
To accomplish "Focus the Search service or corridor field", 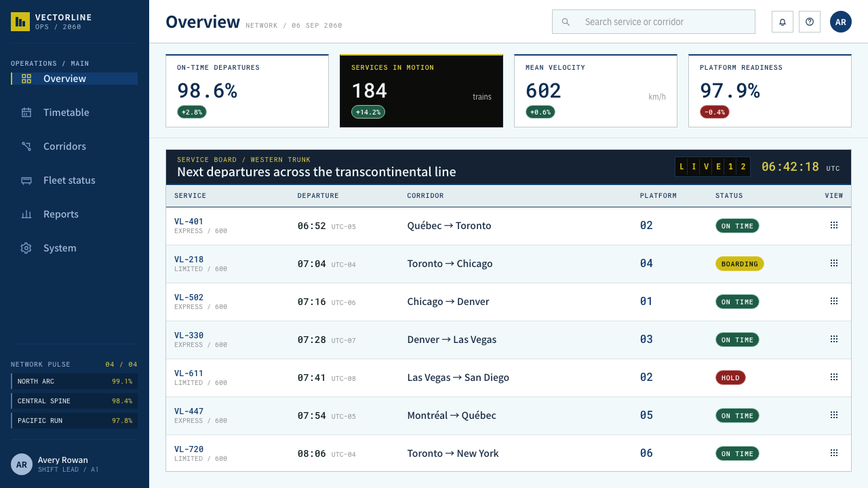I will point(654,22).
